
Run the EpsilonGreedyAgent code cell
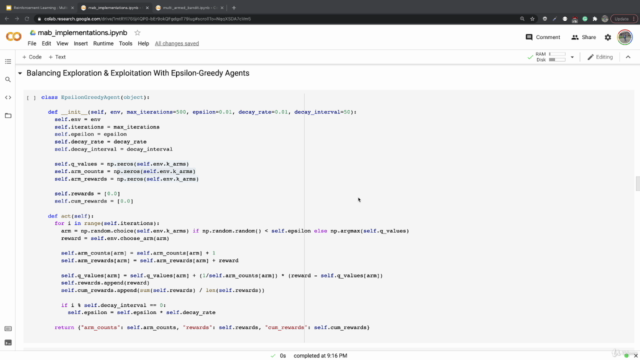pos(31,98)
